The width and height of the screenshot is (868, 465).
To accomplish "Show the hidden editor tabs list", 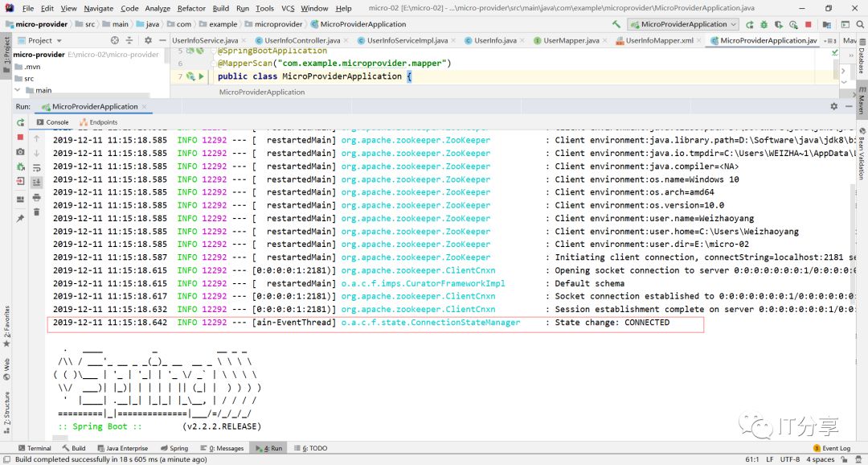I will 830,40.
